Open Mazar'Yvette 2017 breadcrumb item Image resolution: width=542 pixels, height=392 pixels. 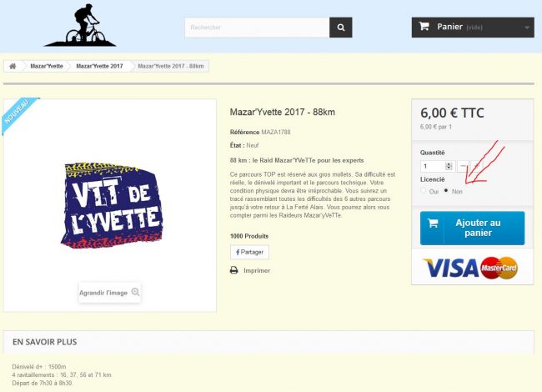pos(99,65)
